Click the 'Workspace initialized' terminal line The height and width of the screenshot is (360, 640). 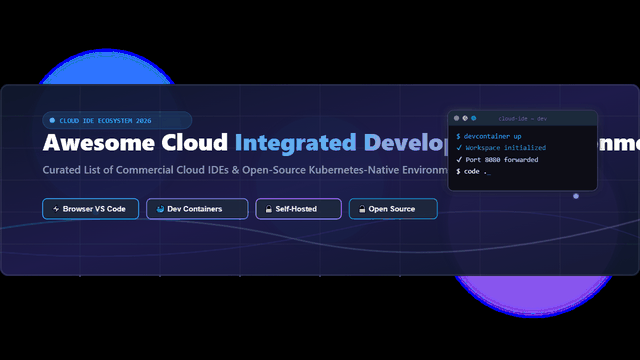tap(501, 148)
